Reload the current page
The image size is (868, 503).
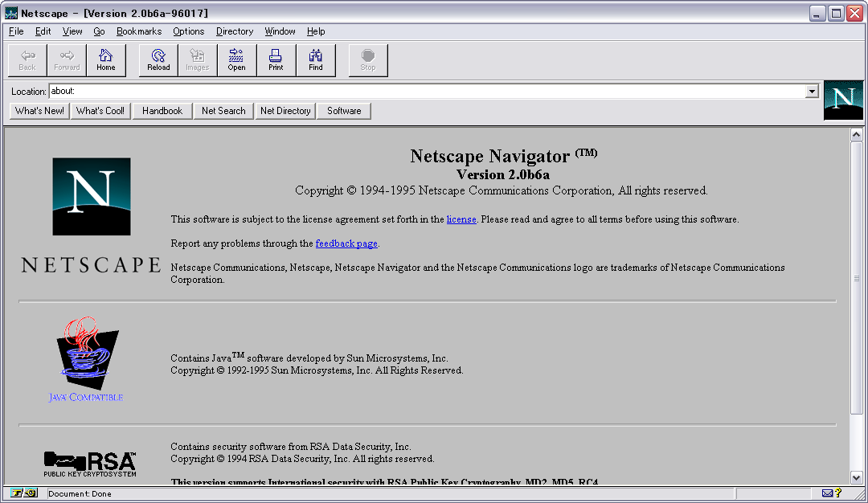click(158, 60)
